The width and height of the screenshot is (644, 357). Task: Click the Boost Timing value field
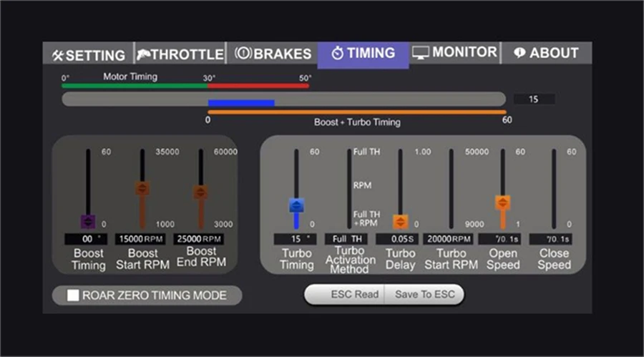pyautogui.click(x=86, y=239)
